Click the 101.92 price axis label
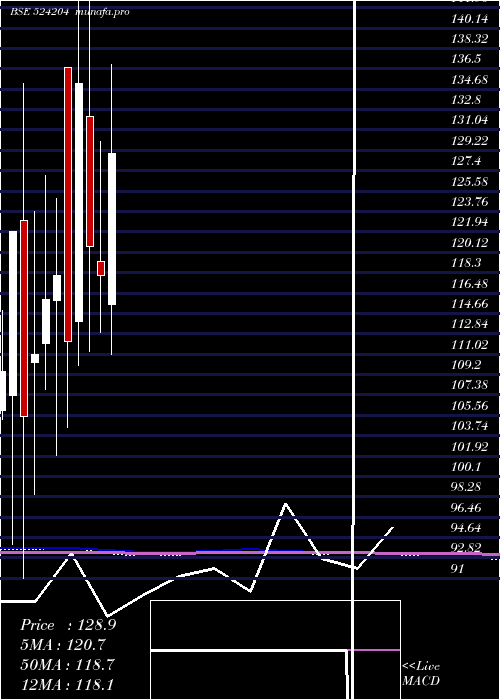 (470, 446)
